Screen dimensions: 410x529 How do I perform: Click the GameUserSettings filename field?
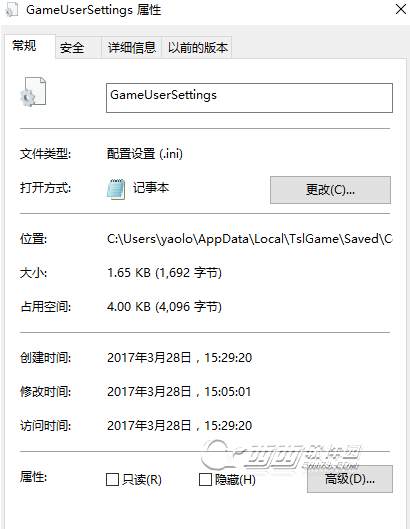pos(249,98)
